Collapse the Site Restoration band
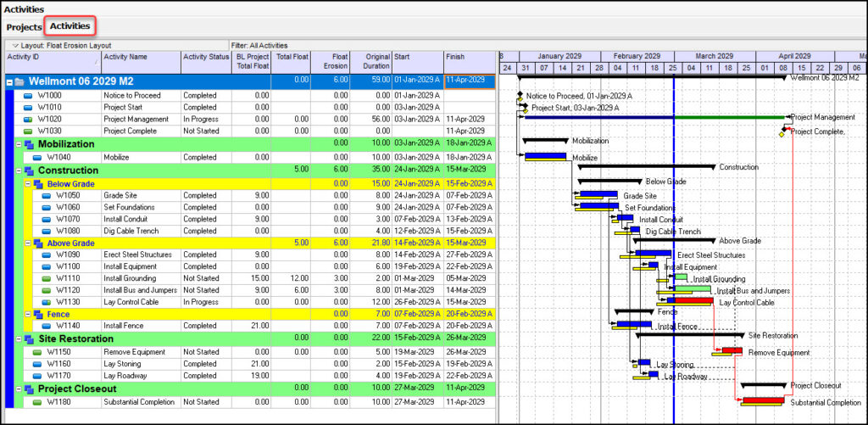 tap(18, 339)
